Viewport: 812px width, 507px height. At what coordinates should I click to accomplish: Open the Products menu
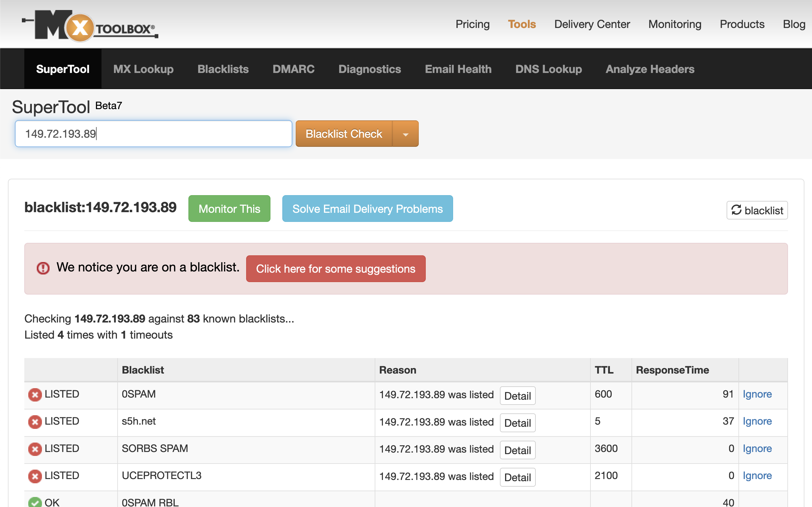(742, 24)
